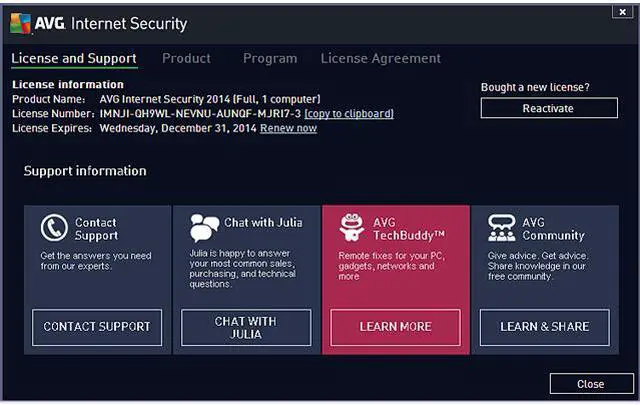640x405 pixels.
Task: Open the Product tab
Action: pos(186,58)
